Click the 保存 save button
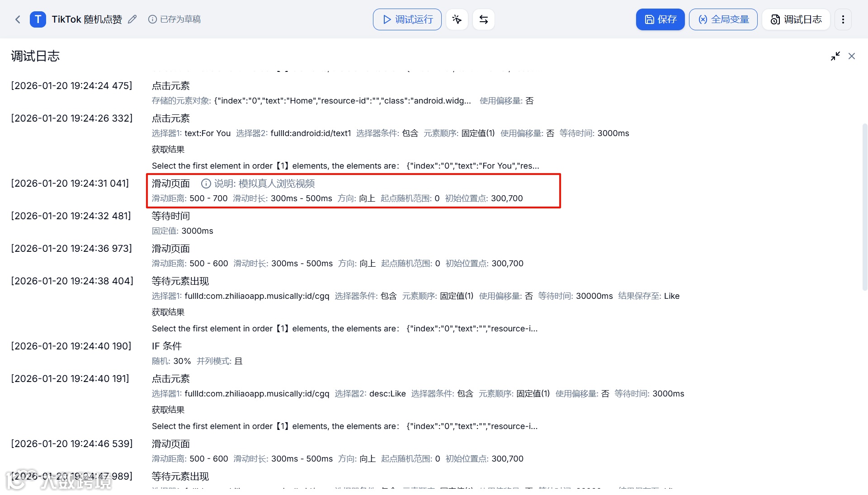 click(660, 19)
